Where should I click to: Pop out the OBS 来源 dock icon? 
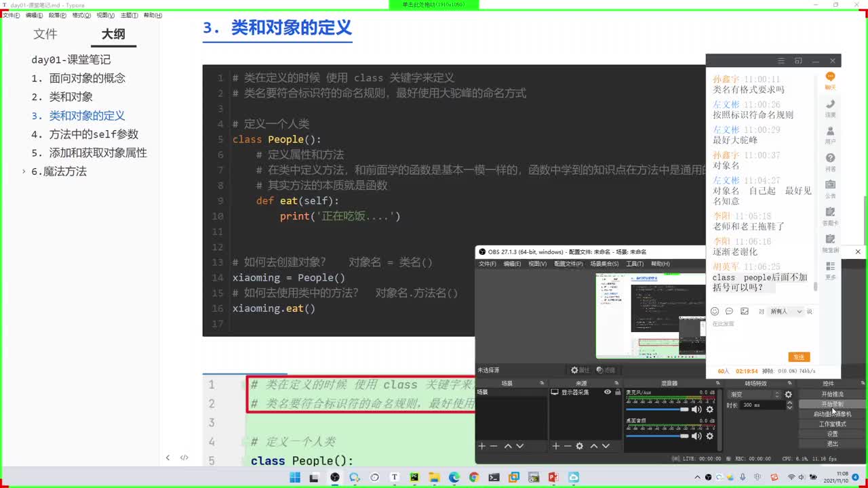click(x=616, y=383)
